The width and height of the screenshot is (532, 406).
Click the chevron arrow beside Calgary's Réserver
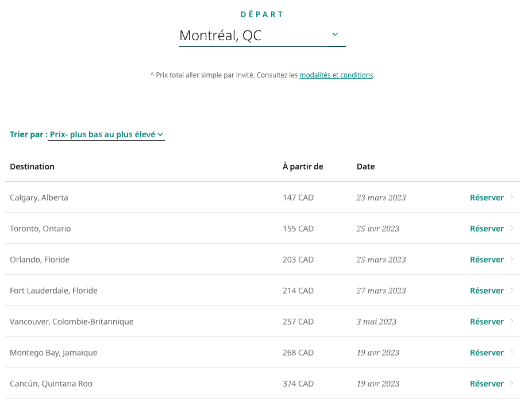click(512, 198)
